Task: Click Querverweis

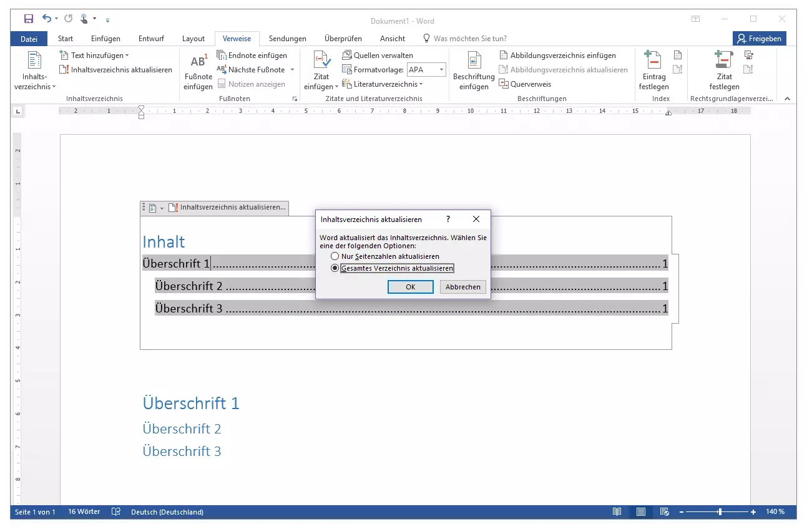Action: pyautogui.click(x=525, y=84)
